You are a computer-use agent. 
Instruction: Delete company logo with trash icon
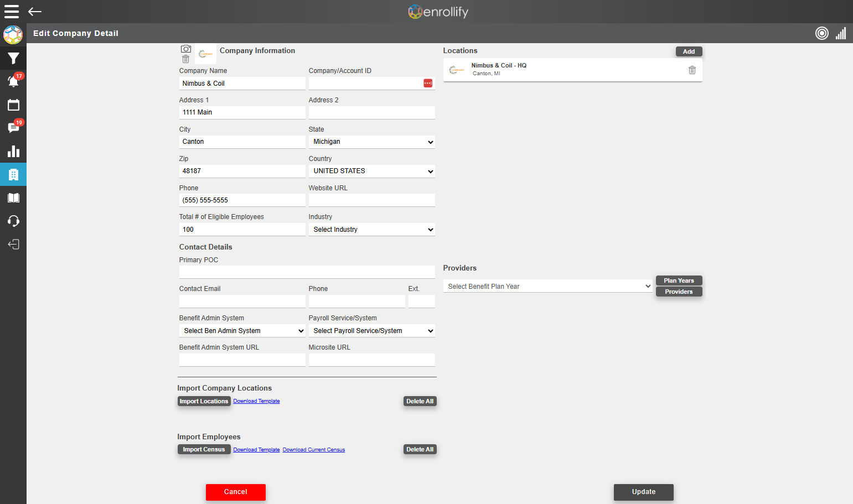[186, 59]
